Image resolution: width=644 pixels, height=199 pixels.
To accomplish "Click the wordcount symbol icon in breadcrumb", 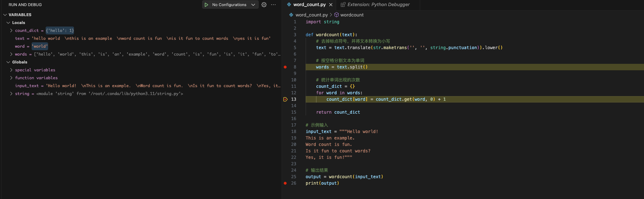I will 337,15.
